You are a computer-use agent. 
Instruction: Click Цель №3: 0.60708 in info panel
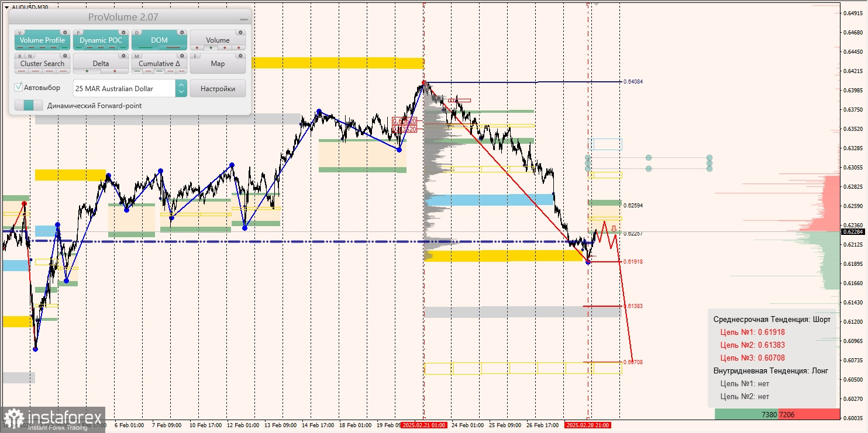click(753, 358)
